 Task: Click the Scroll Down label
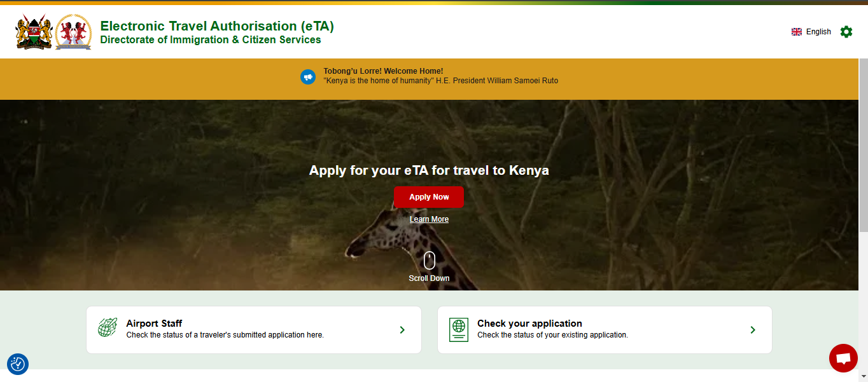click(x=429, y=278)
